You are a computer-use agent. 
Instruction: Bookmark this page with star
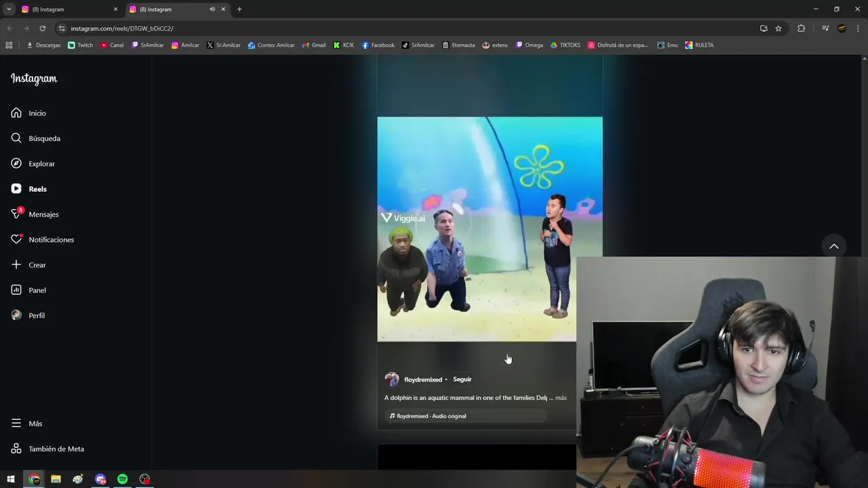(778, 28)
